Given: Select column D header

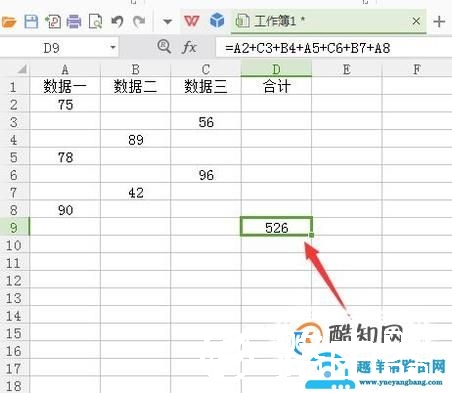Looking at the screenshot, I should point(276,69).
